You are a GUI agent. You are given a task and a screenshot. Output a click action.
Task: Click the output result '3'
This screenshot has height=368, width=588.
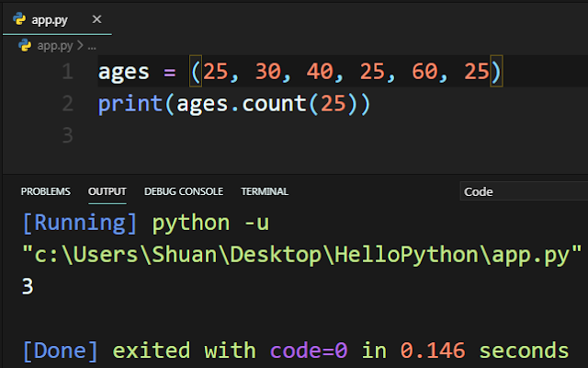pyautogui.click(x=28, y=286)
